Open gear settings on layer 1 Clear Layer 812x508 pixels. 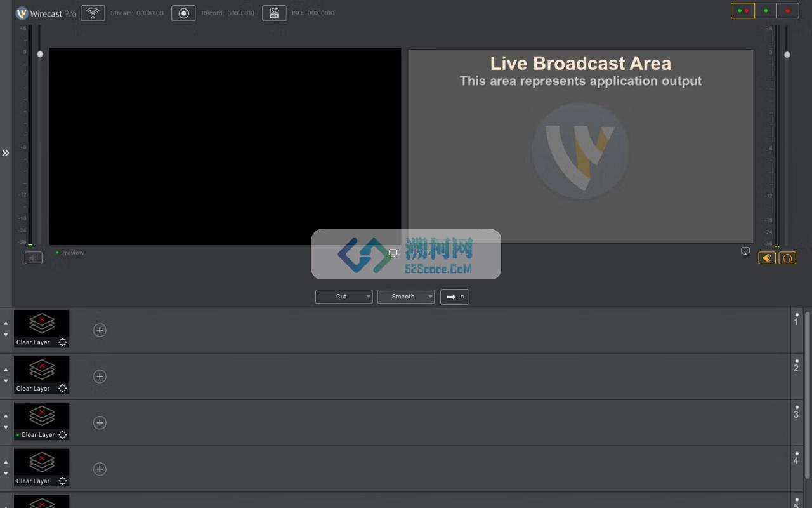click(62, 342)
